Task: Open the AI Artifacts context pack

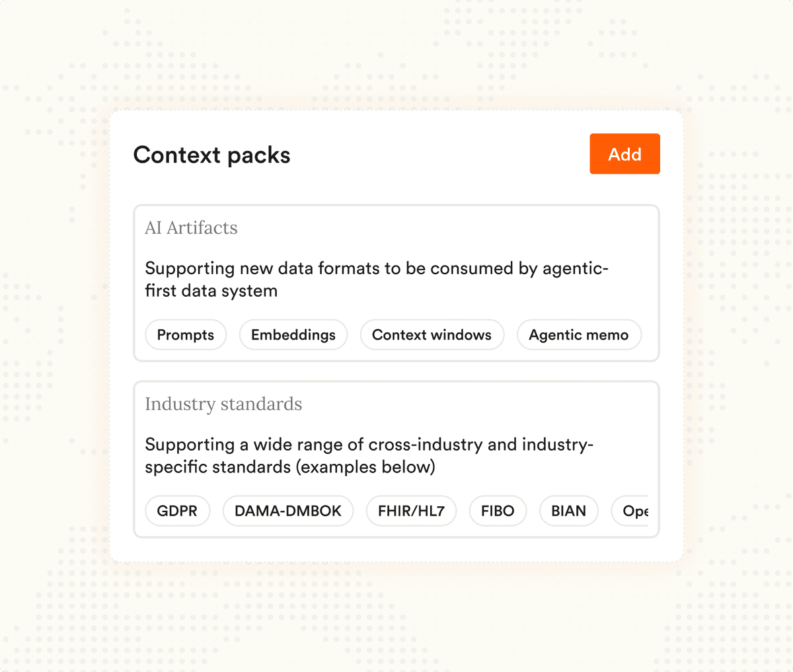Action: tap(397, 283)
